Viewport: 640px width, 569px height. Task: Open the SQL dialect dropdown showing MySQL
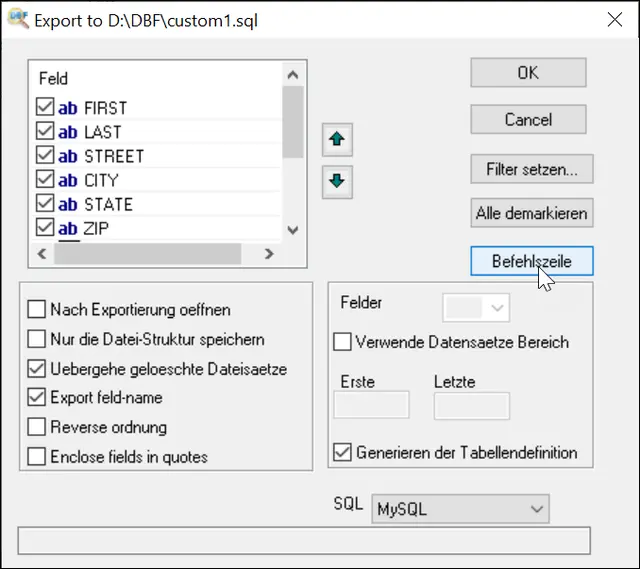[x=460, y=509]
